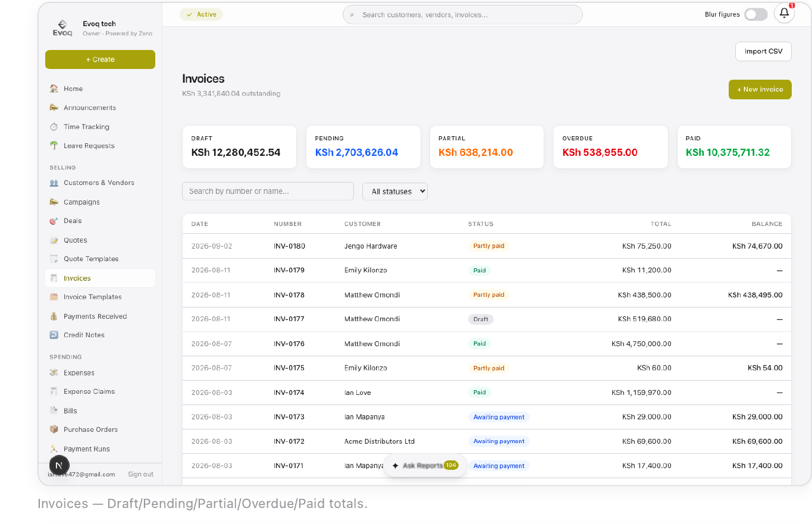The height and width of the screenshot is (524, 812).
Task: Click the Purchase Orders box icon
Action: (54, 429)
